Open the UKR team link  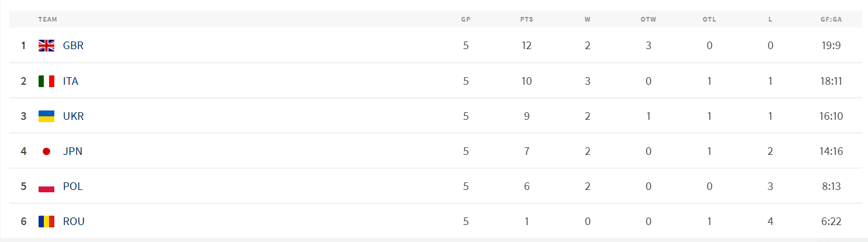pos(74,116)
